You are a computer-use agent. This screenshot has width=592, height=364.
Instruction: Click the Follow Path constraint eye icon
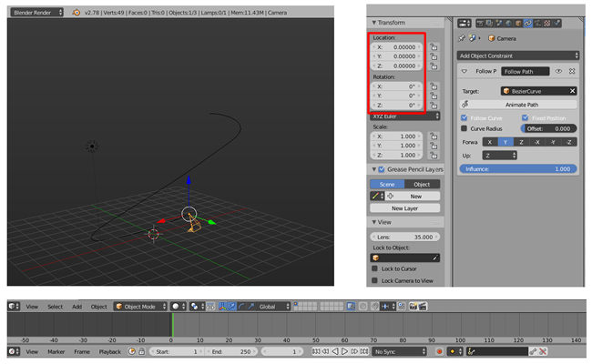pos(558,71)
